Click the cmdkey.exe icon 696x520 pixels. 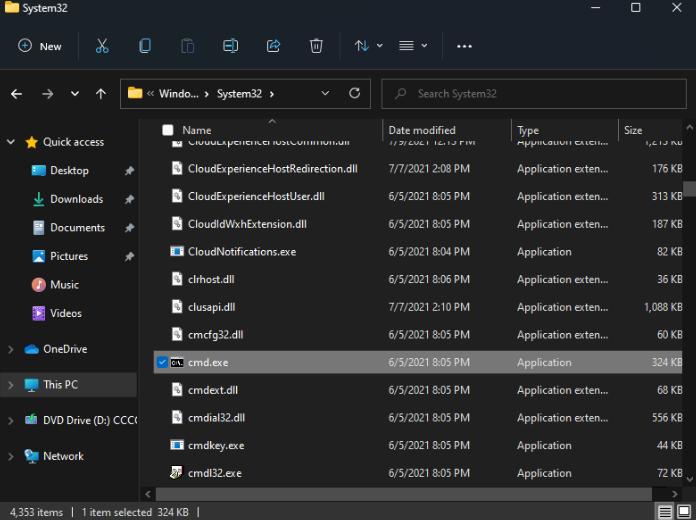pyautogui.click(x=177, y=445)
